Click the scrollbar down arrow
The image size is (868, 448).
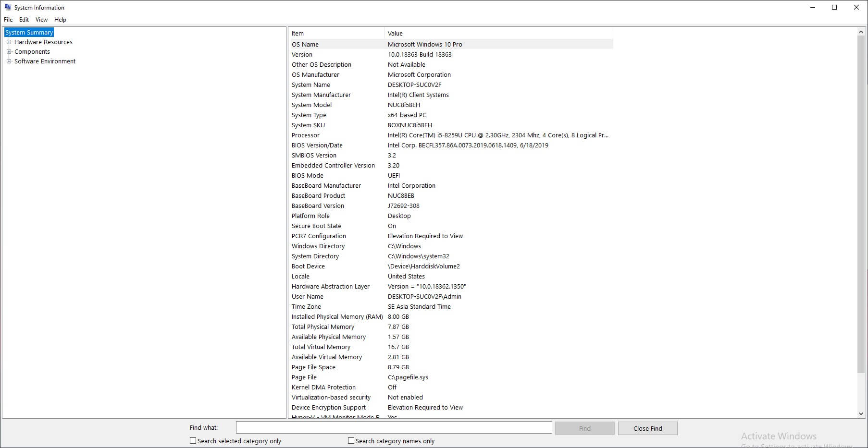point(861,413)
